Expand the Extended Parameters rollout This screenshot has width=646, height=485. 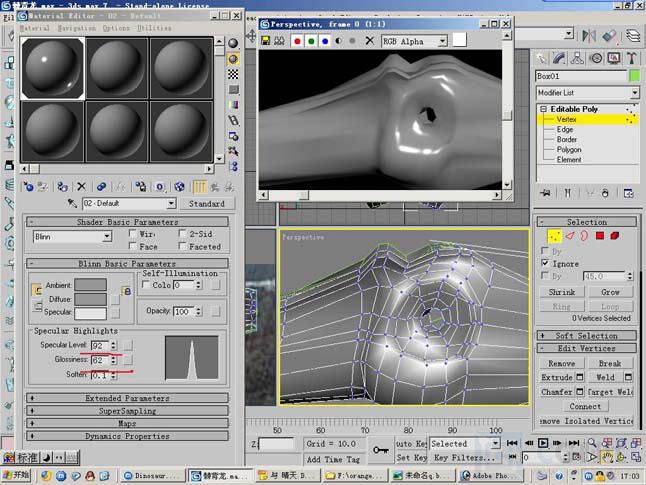tap(127, 398)
